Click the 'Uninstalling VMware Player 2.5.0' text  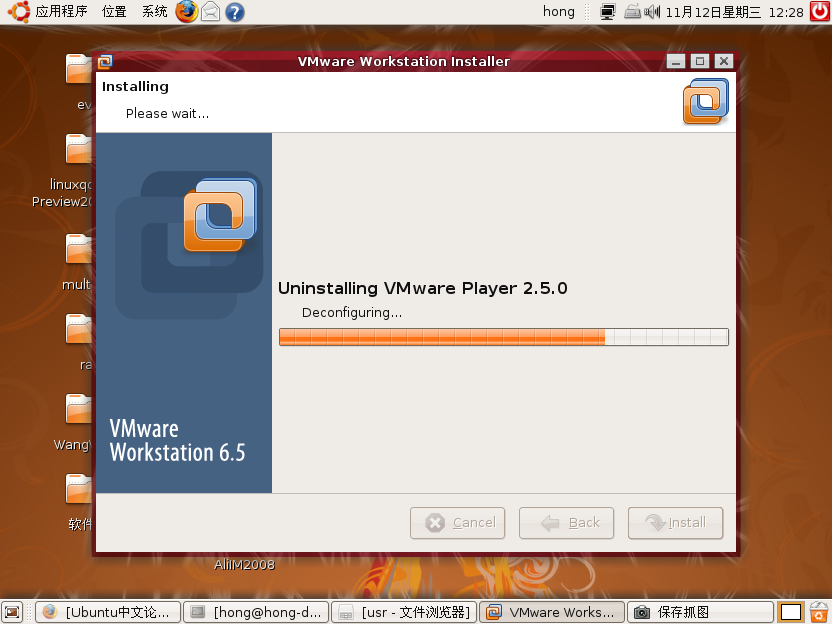[x=423, y=288]
